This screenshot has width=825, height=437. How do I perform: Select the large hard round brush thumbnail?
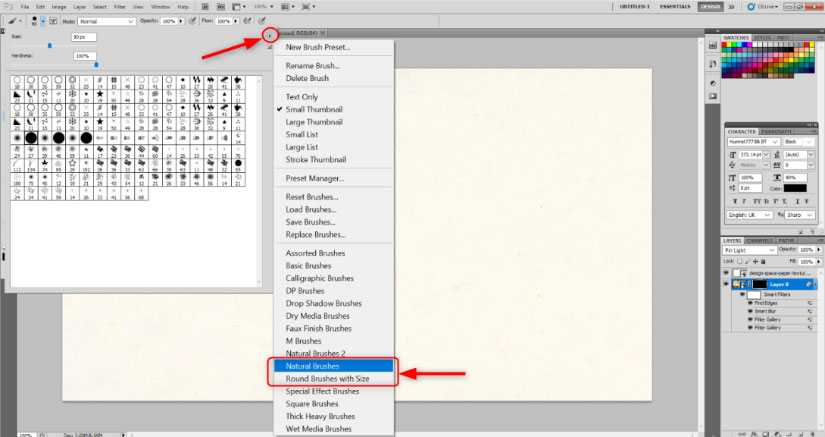pyautogui.click(x=31, y=138)
